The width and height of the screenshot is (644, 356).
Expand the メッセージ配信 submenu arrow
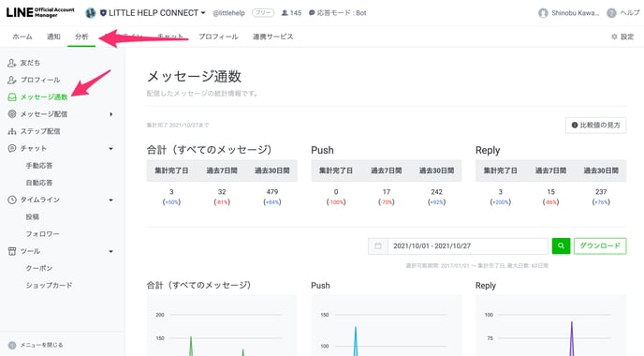tap(110, 114)
